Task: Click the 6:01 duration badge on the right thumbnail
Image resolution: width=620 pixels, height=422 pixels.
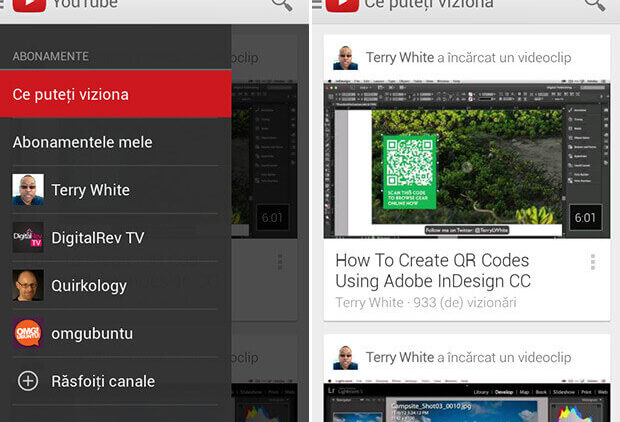Action: 585,218
